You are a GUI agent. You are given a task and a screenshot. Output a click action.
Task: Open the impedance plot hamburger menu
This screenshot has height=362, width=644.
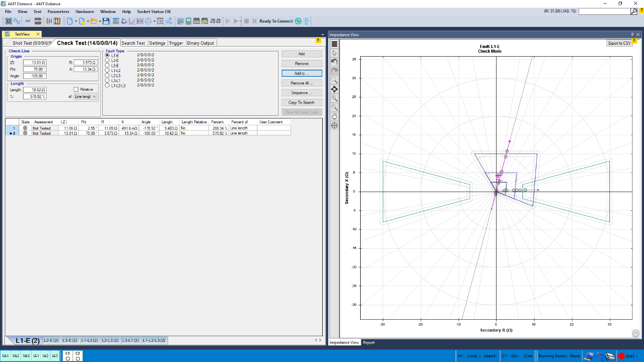click(x=334, y=44)
